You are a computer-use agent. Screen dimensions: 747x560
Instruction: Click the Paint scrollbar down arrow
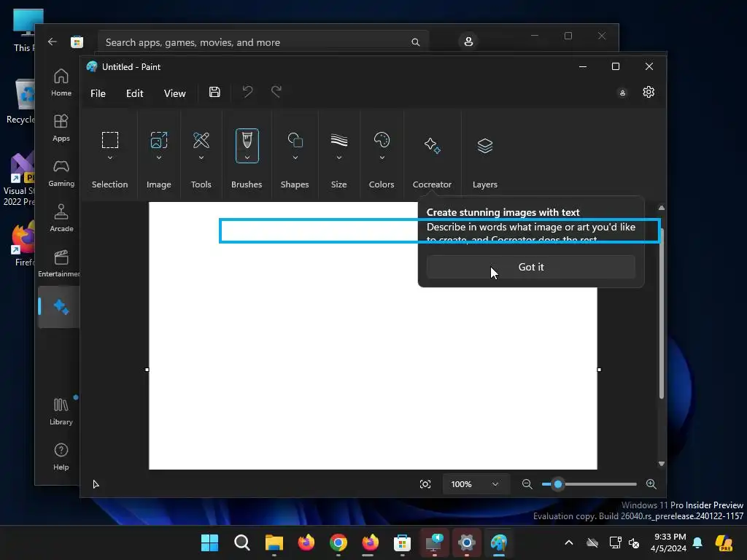[661, 464]
